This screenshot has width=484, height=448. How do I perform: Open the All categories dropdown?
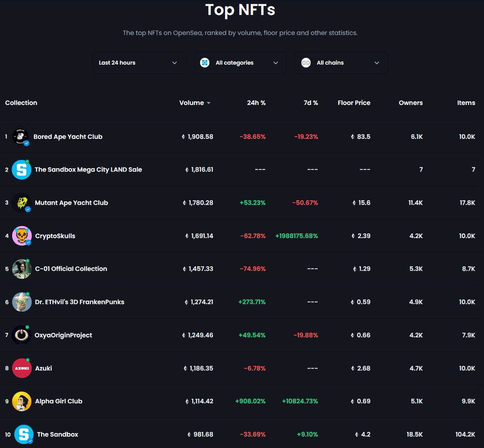coord(240,63)
